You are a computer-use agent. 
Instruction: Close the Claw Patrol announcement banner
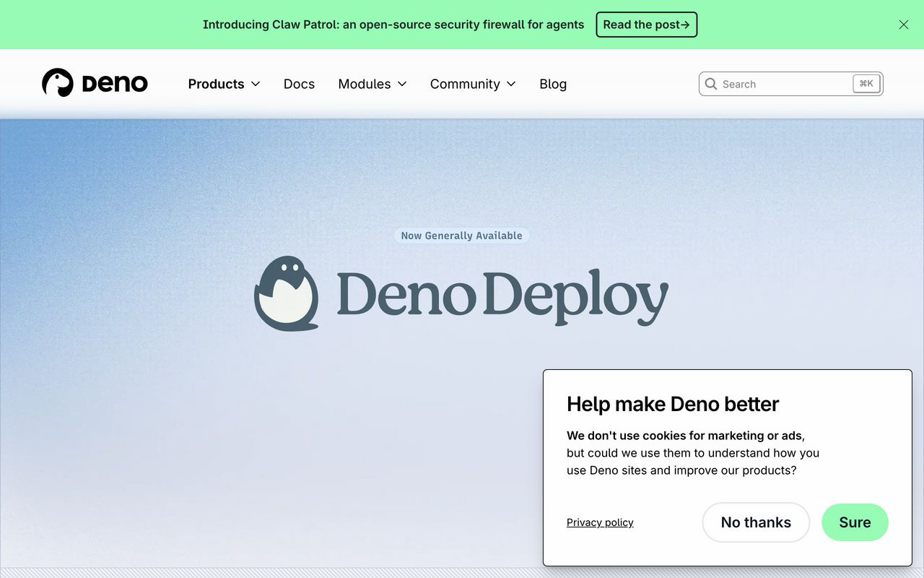click(x=904, y=25)
